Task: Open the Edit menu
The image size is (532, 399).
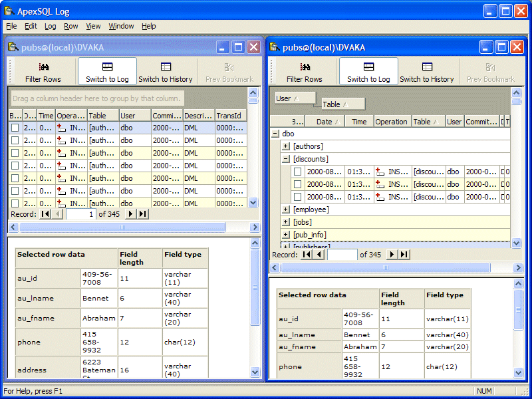Action: pos(31,26)
